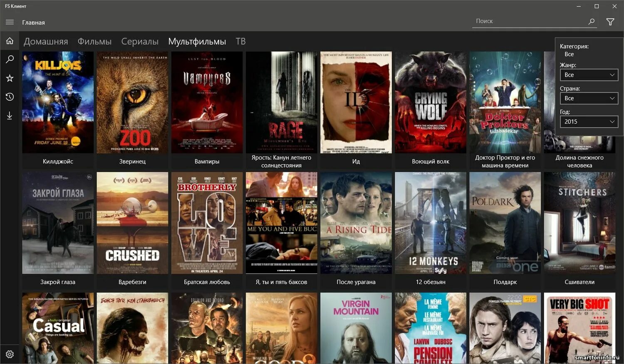The image size is (624, 364).
Task: Switch to Фильмы tab
Action: click(x=94, y=41)
